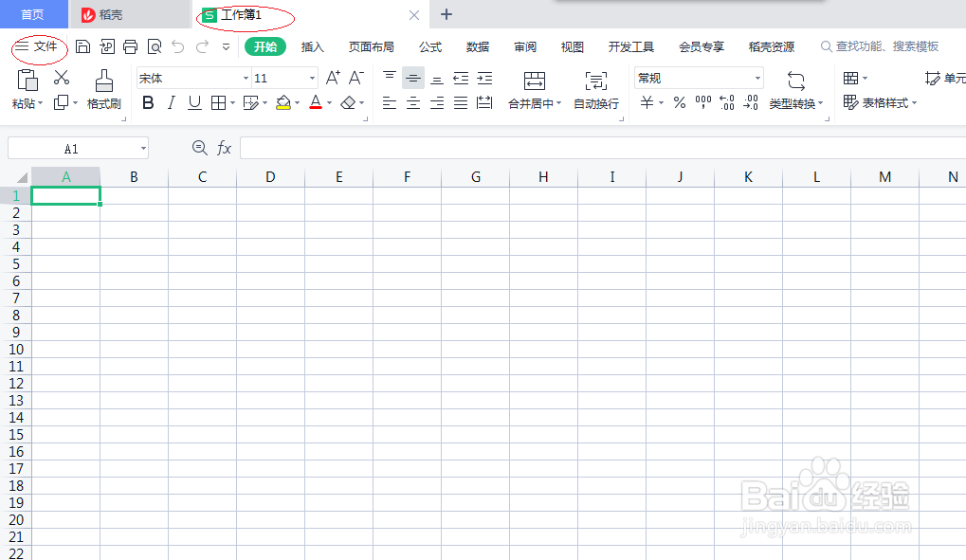Decrease font size with A- icon

pos(356,78)
